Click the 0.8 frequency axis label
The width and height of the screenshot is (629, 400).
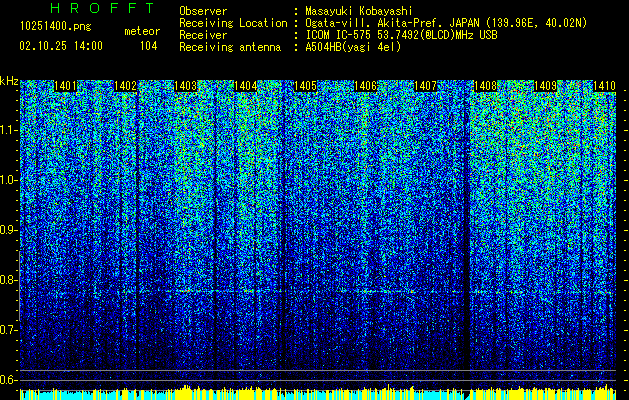(9, 280)
